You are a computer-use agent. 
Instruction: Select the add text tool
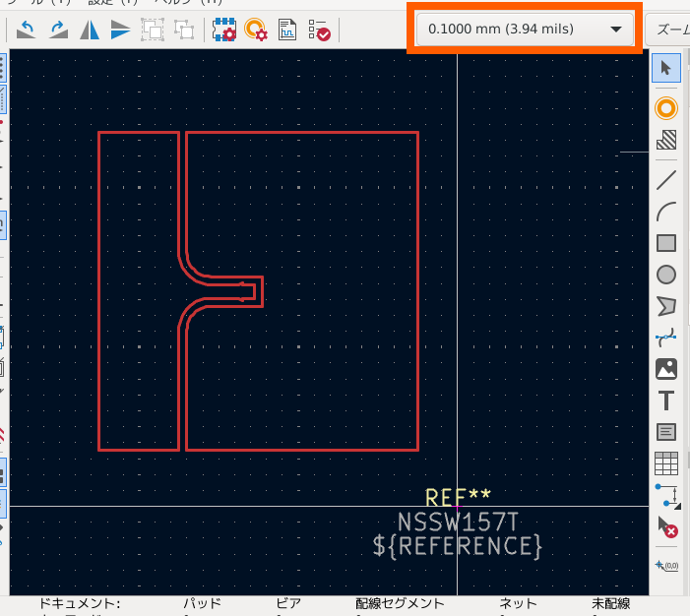coord(666,400)
